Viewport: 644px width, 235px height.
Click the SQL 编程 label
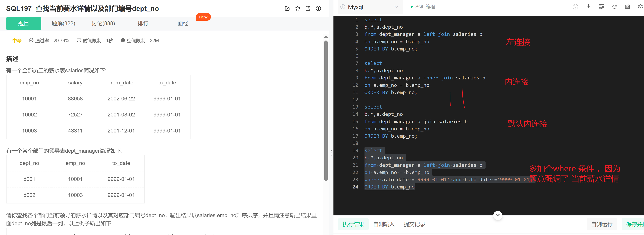point(425,7)
